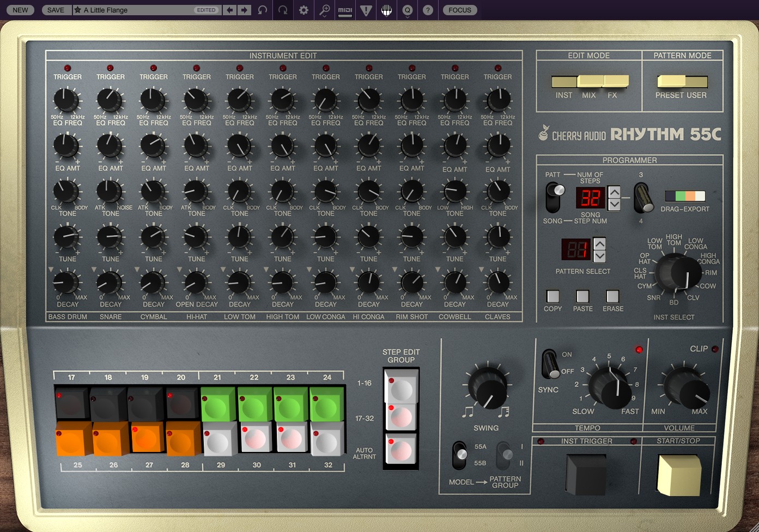Trigger the Bass Drum via its TRIGGER LED
This screenshot has width=759, height=532.
(x=68, y=68)
